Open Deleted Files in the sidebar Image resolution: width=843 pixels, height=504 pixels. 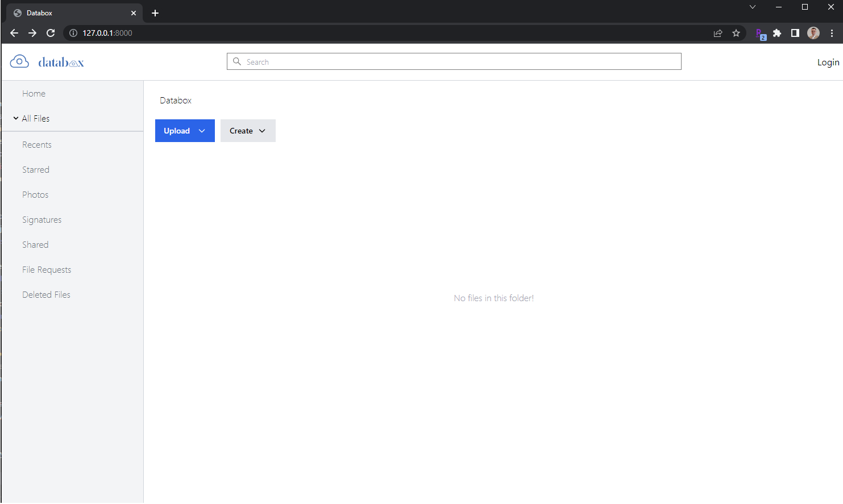[46, 295]
